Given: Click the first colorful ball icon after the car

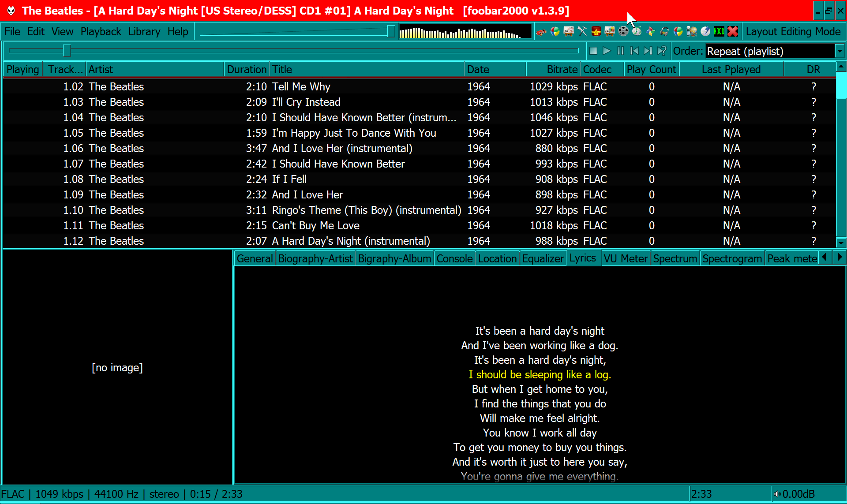Looking at the screenshot, I should pyautogui.click(x=555, y=31).
